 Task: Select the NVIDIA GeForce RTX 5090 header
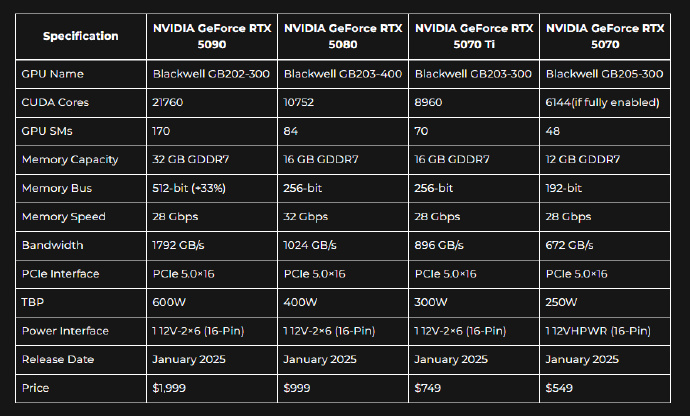click(212, 36)
